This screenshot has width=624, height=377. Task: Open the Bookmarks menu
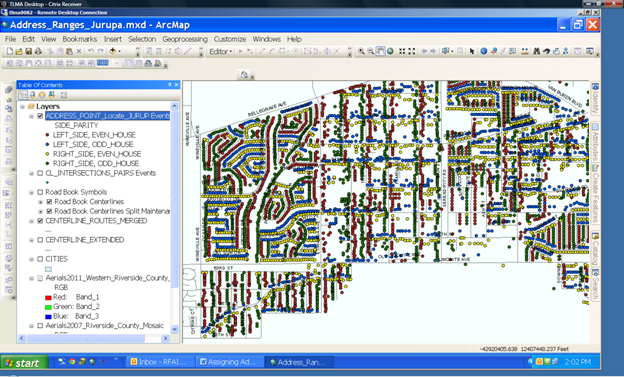click(x=80, y=39)
